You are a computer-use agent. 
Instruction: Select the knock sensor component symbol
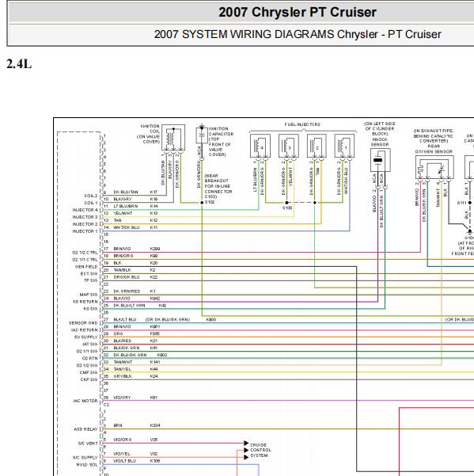381,160
